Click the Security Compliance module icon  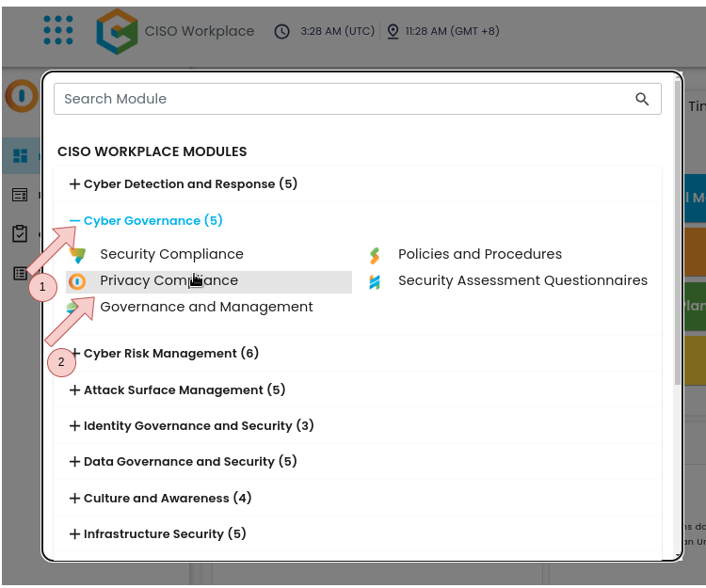pos(77,255)
